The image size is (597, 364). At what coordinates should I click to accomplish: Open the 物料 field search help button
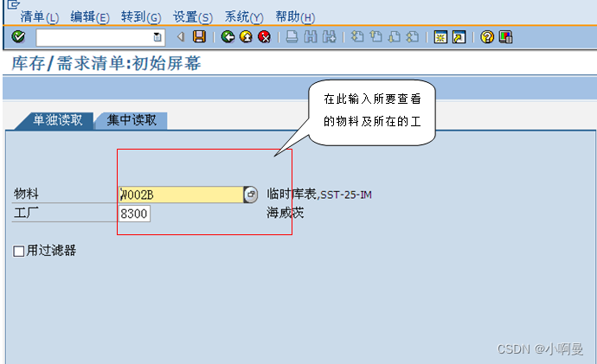pyautogui.click(x=251, y=195)
